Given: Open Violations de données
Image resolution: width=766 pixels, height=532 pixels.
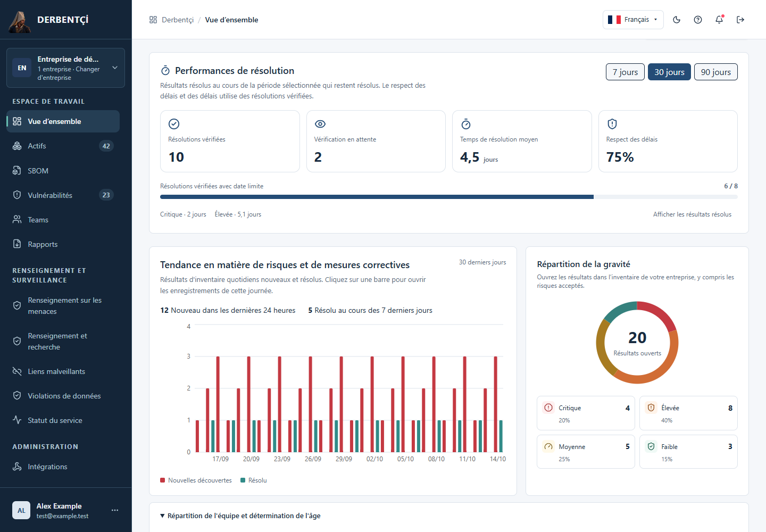Looking at the screenshot, I should [x=63, y=396].
